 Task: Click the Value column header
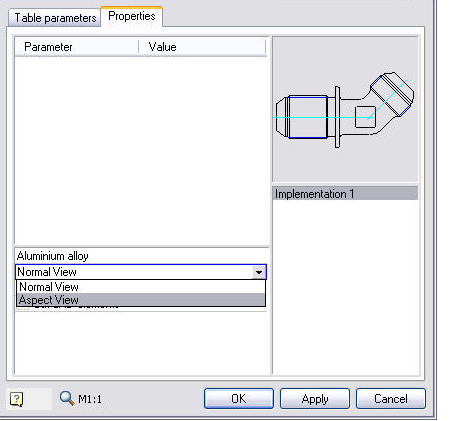click(x=202, y=47)
